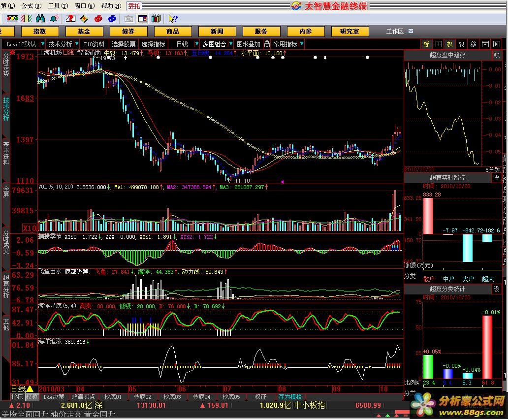This screenshot has height=420, width=509.
Task: Open the 公式 menu
Action: point(31,6)
